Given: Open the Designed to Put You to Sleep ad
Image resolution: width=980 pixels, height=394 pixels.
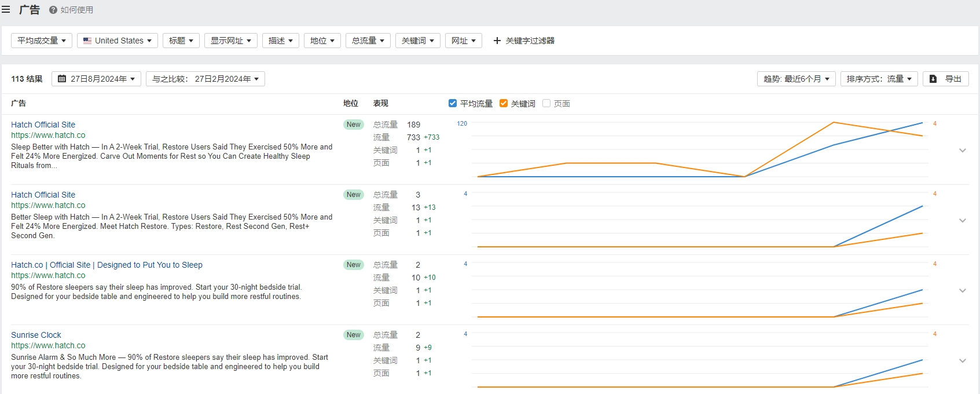Looking at the screenshot, I should (107, 265).
